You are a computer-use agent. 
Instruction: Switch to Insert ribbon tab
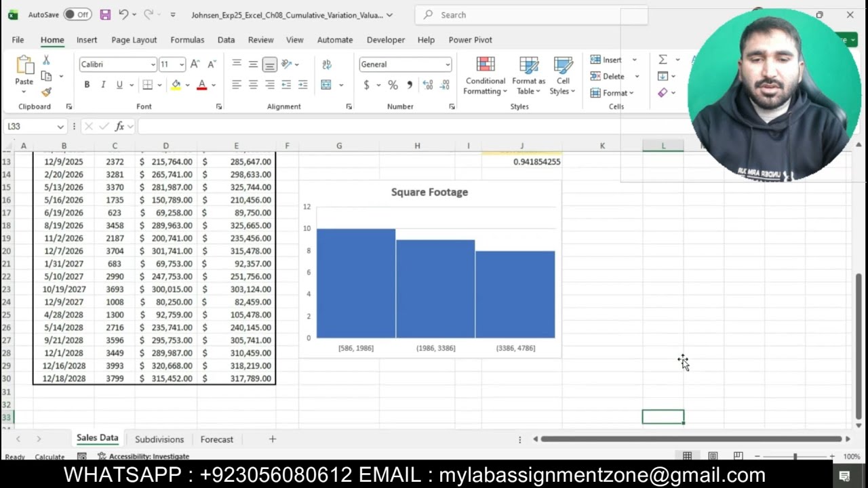[87, 39]
